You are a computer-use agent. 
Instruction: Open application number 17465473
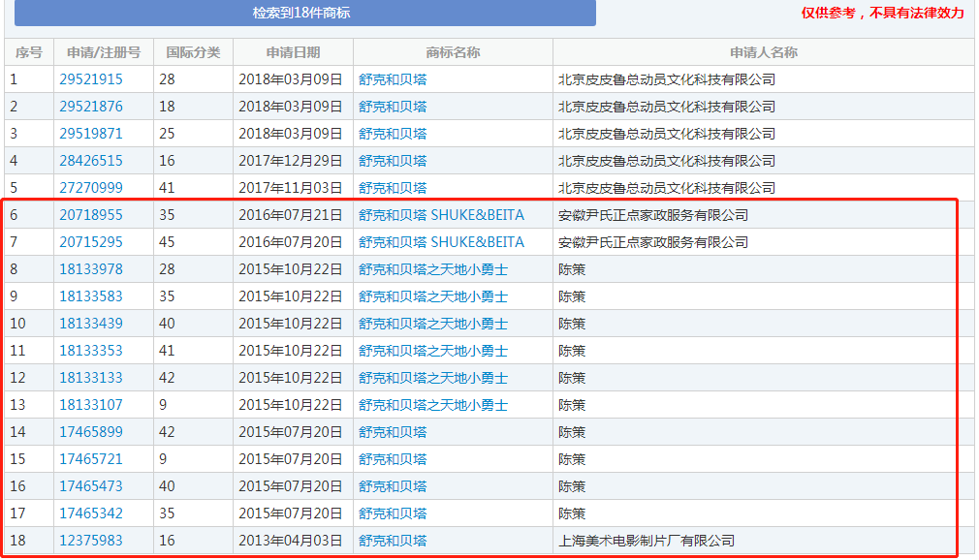91,486
